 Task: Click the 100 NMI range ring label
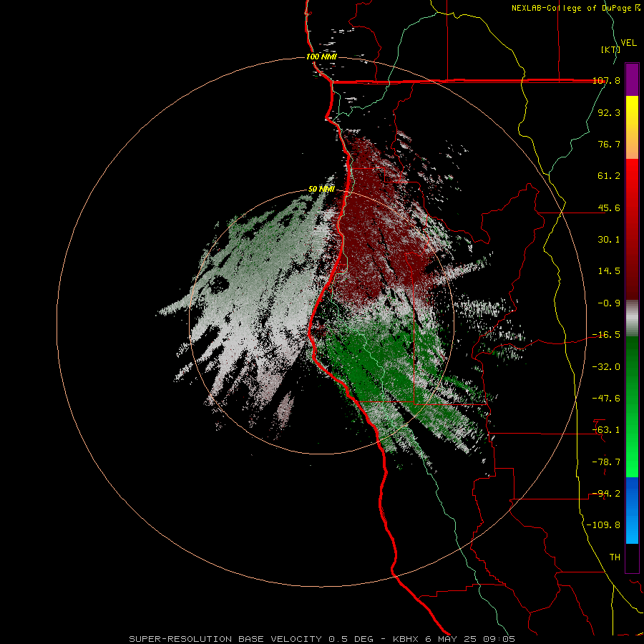coord(321,57)
